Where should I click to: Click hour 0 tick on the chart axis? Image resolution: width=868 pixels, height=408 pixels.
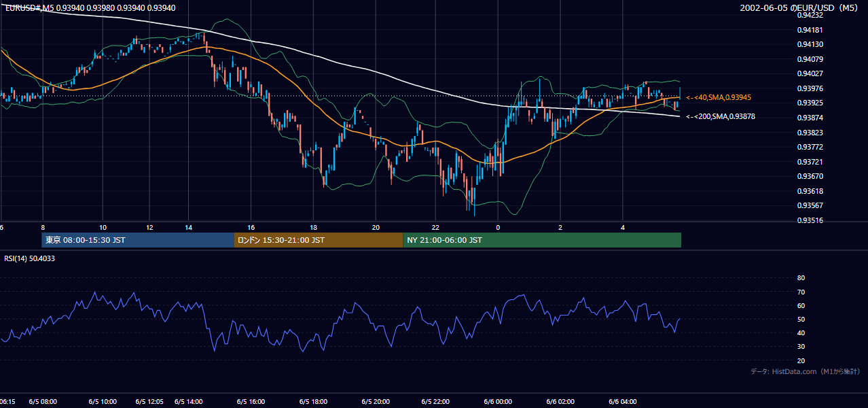498,227
